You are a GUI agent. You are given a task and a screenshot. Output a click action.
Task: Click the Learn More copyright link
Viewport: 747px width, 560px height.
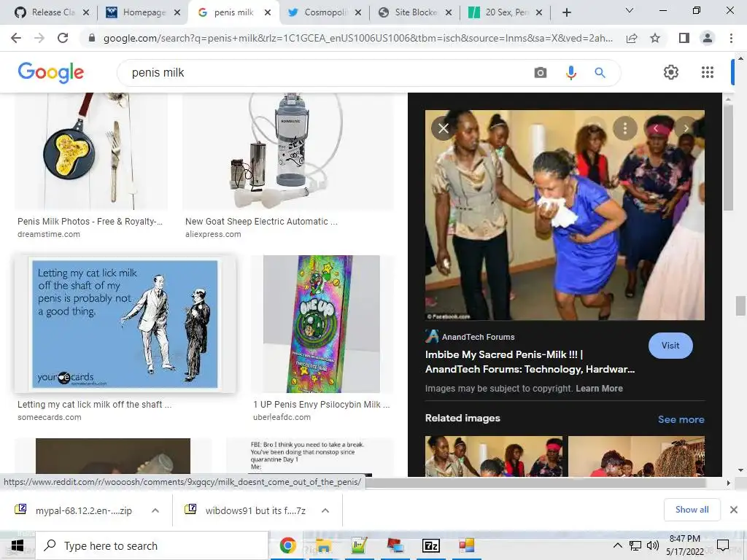pyautogui.click(x=599, y=388)
